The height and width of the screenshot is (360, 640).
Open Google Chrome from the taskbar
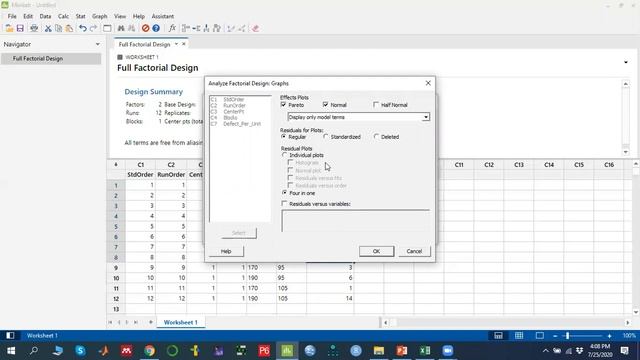coord(150,350)
